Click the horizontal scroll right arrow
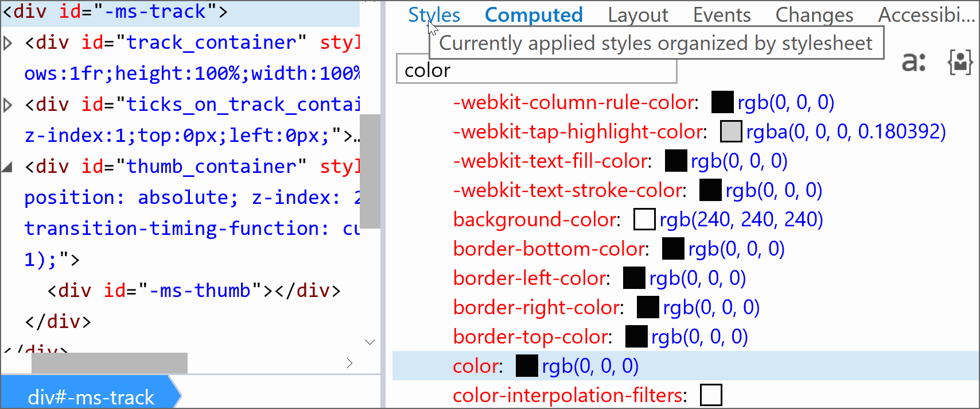The height and width of the screenshot is (409, 980). tap(349, 363)
